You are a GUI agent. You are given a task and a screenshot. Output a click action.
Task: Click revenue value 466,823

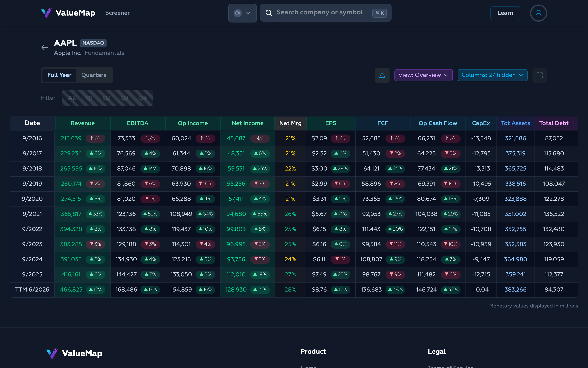coord(71,290)
